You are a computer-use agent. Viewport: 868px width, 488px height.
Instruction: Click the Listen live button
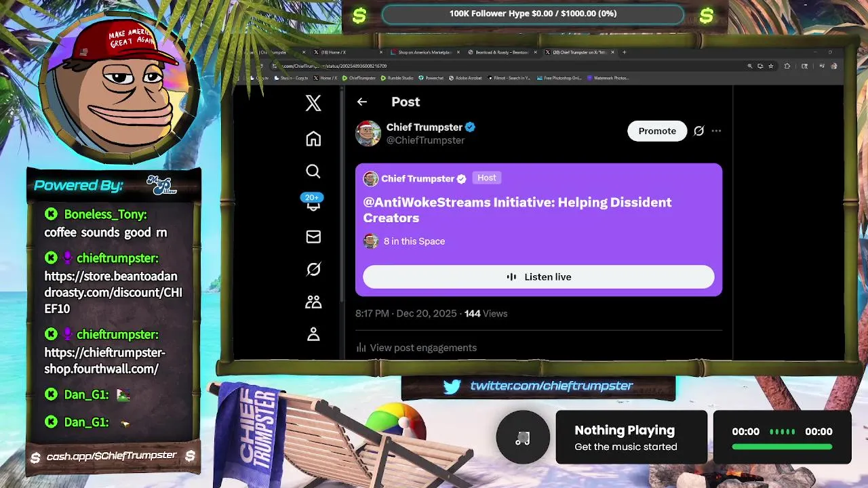pos(538,277)
